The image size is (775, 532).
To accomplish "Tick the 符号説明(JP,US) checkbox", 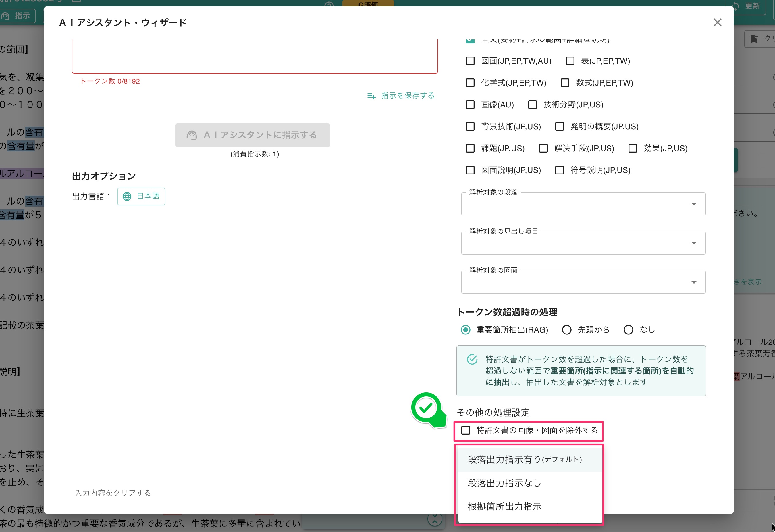I will [x=560, y=170].
